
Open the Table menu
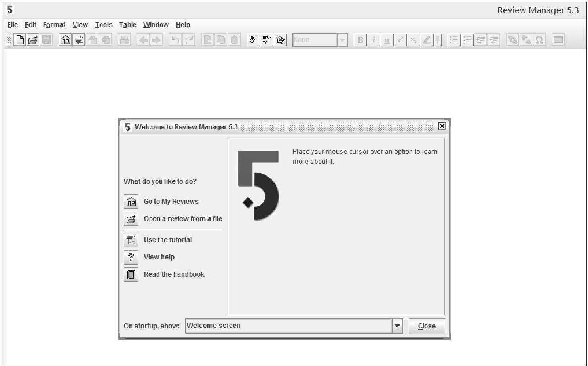(128, 25)
